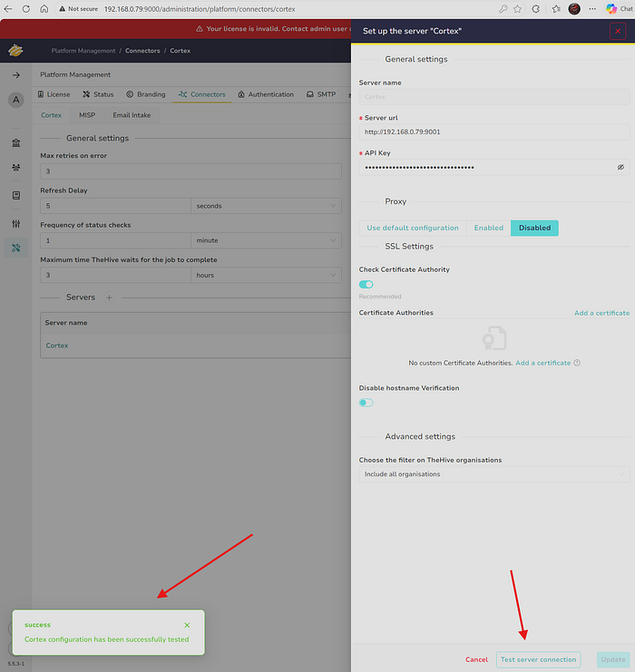Screen dimensions: 635x672
Task: Click the browser address bar URL
Action: tap(200, 9)
